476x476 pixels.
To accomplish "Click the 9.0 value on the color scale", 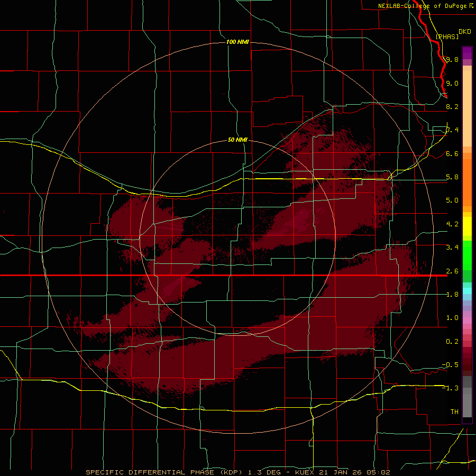I will [452, 83].
